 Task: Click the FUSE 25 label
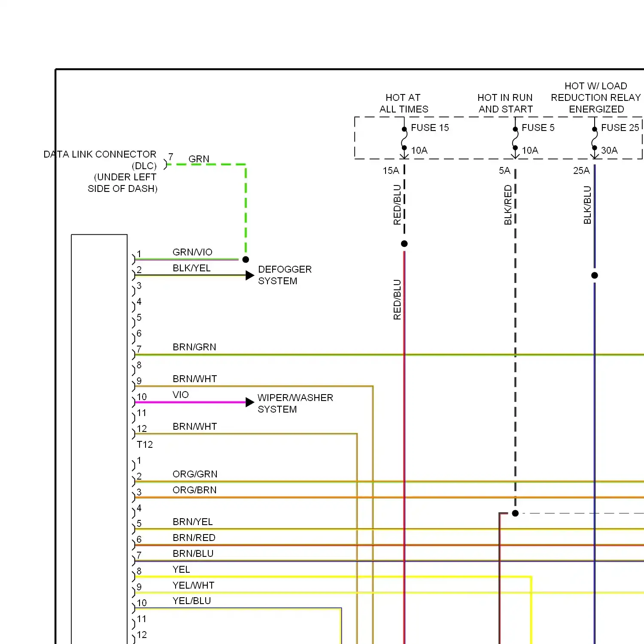[x=620, y=128]
